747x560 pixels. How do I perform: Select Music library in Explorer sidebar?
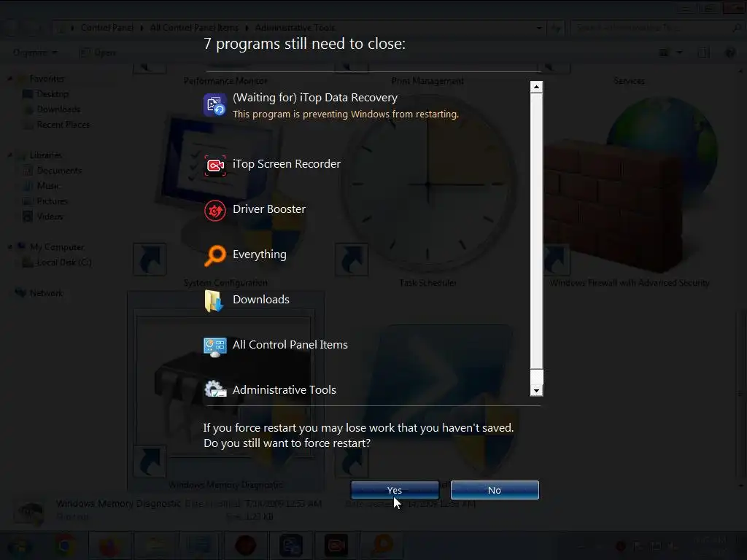48,185
